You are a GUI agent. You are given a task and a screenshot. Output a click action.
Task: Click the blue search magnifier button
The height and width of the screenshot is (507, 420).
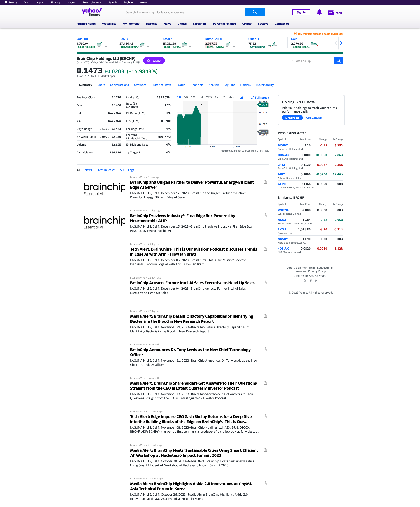coord(255,12)
